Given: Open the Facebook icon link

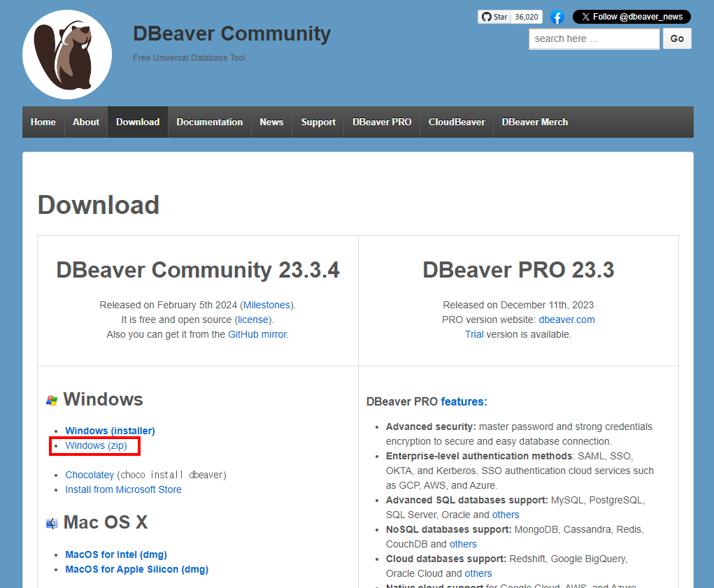Looking at the screenshot, I should 557,17.
